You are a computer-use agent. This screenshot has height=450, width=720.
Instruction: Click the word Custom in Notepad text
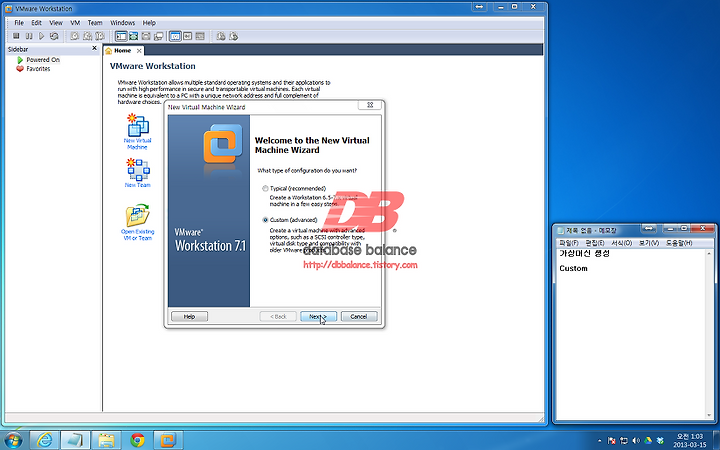click(x=573, y=268)
